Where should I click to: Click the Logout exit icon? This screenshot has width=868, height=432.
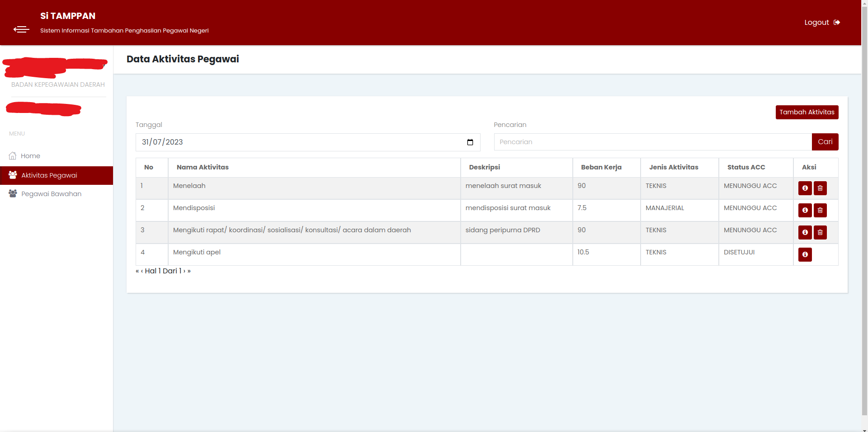pyautogui.click(x=837, y=23)
